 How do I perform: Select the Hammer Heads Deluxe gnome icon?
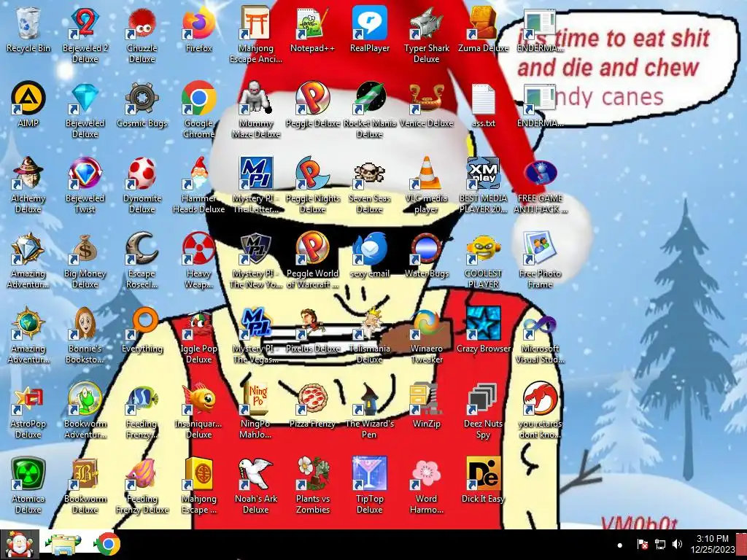pyautogui.click(x=198, y=173)
